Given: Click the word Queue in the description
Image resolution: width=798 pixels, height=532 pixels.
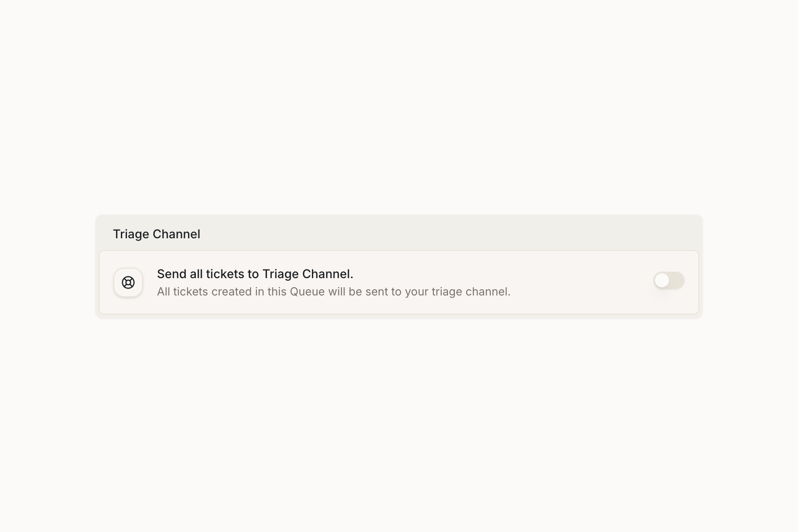Looking at the screenshot, I should pyautogui.click(x=307, y=292).
